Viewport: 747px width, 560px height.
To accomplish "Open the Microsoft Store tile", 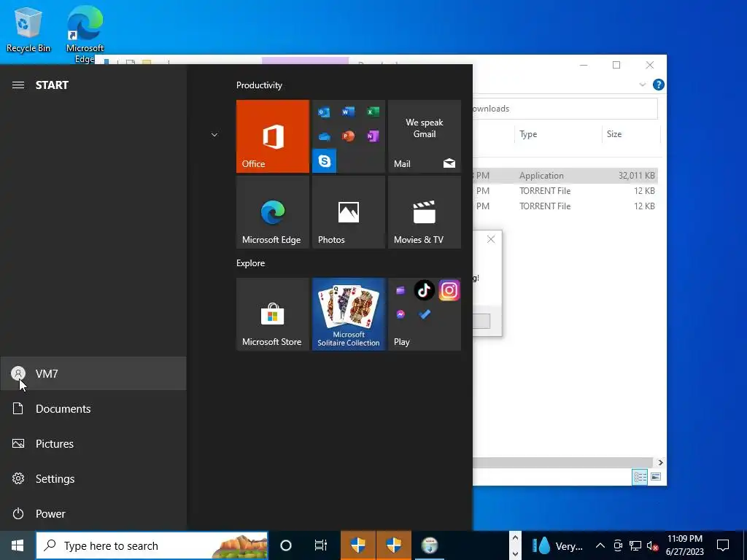I will [x=273, y=314].
